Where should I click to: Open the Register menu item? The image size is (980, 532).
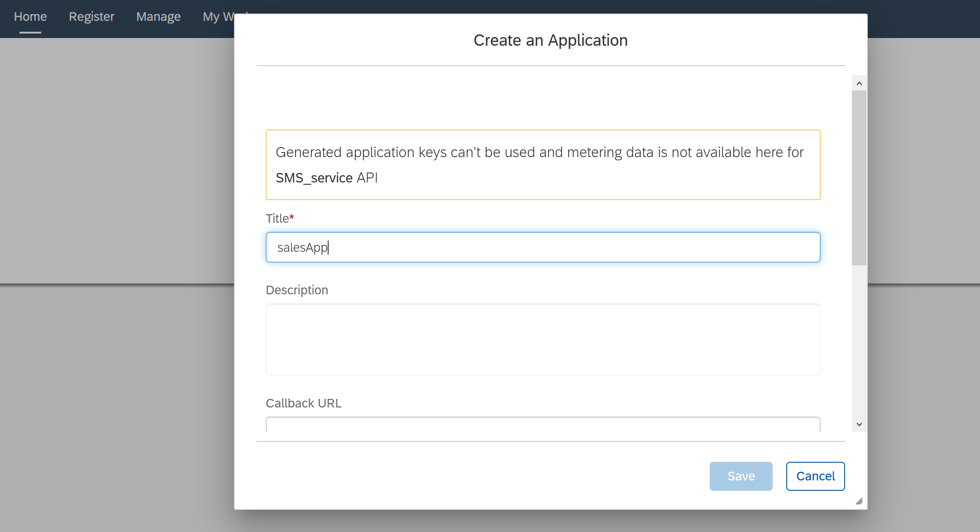point(91,17)
